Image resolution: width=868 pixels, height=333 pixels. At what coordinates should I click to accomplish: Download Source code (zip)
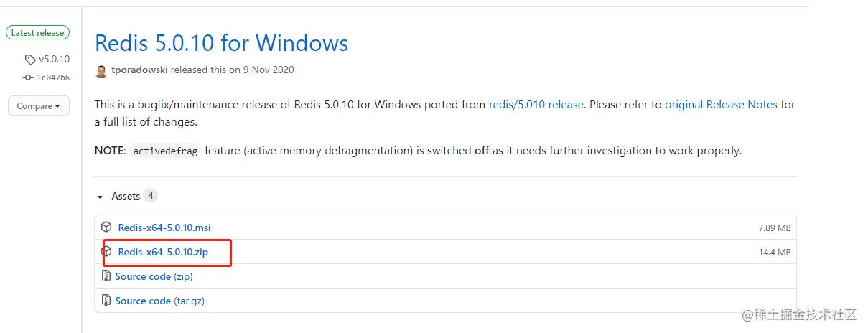pos(154,276)
